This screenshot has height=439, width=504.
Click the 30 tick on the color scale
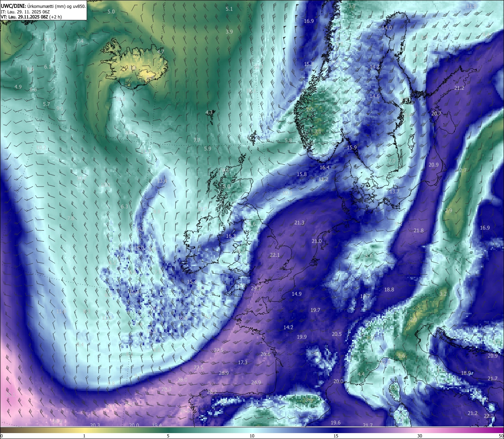[x=420, y=435]
